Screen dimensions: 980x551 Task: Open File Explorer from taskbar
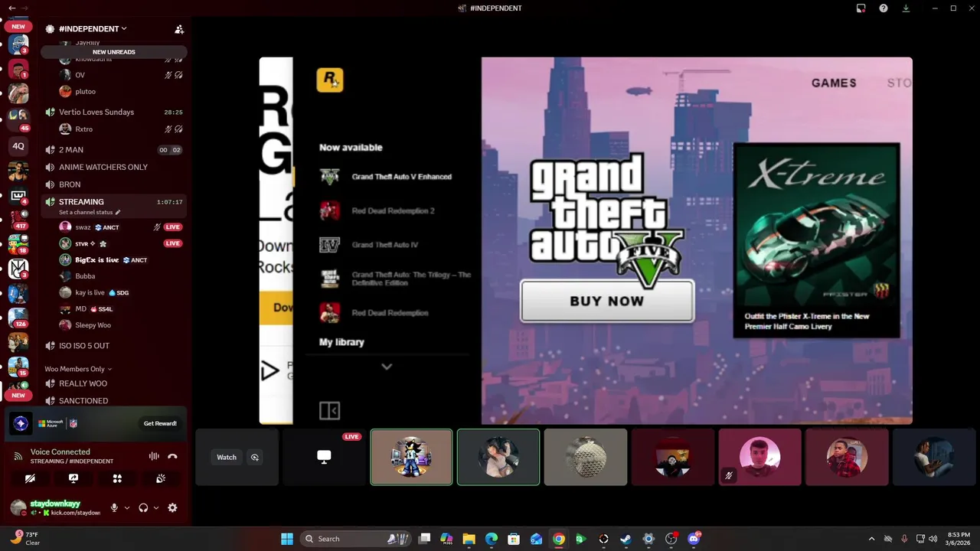[x=469, y=539]
